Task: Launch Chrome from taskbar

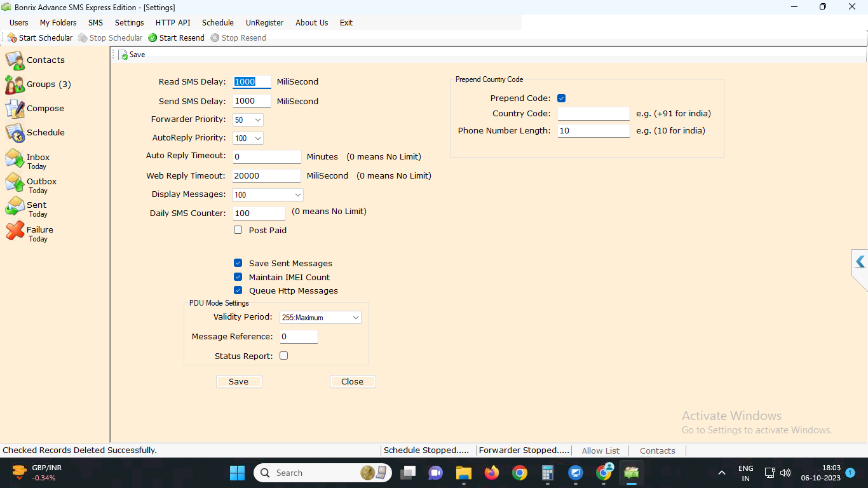Action: pos(520,473)
